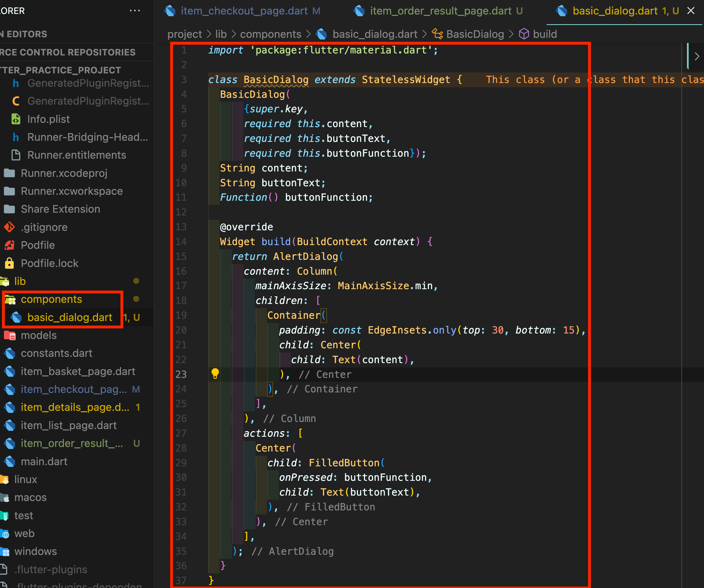Switch to item_order_result_page.dart tab
This screenshot has height=588, width=704.
coord(441,11)
